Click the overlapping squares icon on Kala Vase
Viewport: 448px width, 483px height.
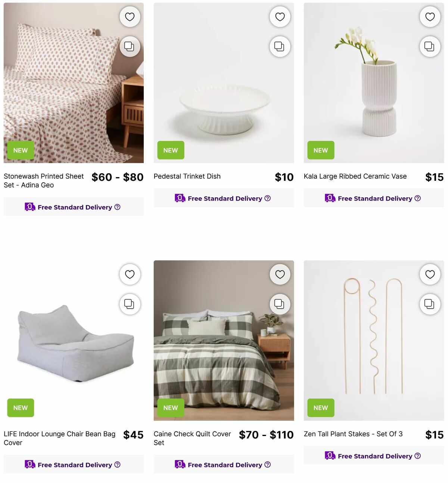[430, 47]
